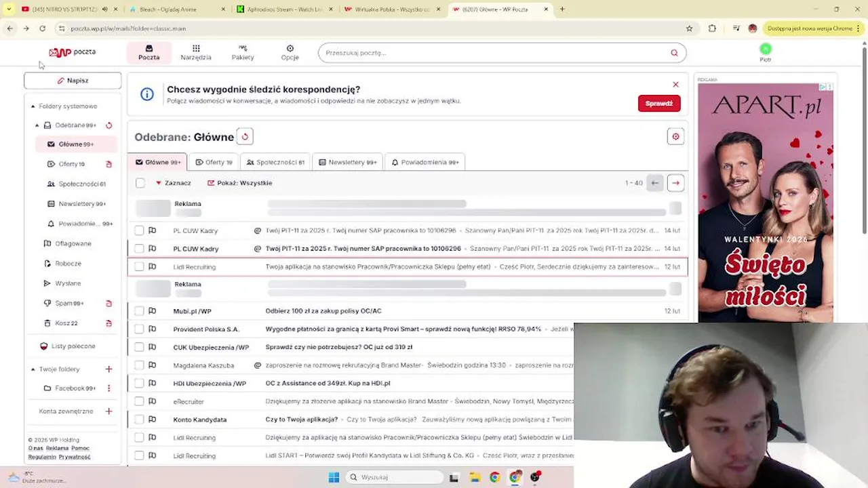Open the Opcje gear icon
The width and height of the screenshot is (868, 488).
(290, 48)
